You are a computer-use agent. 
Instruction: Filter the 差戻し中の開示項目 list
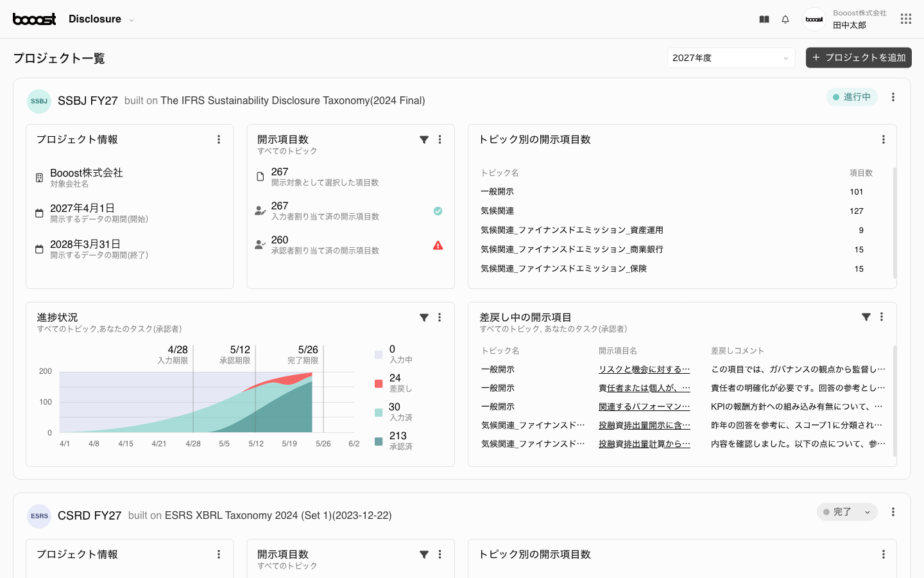click(x=866, y=317)
